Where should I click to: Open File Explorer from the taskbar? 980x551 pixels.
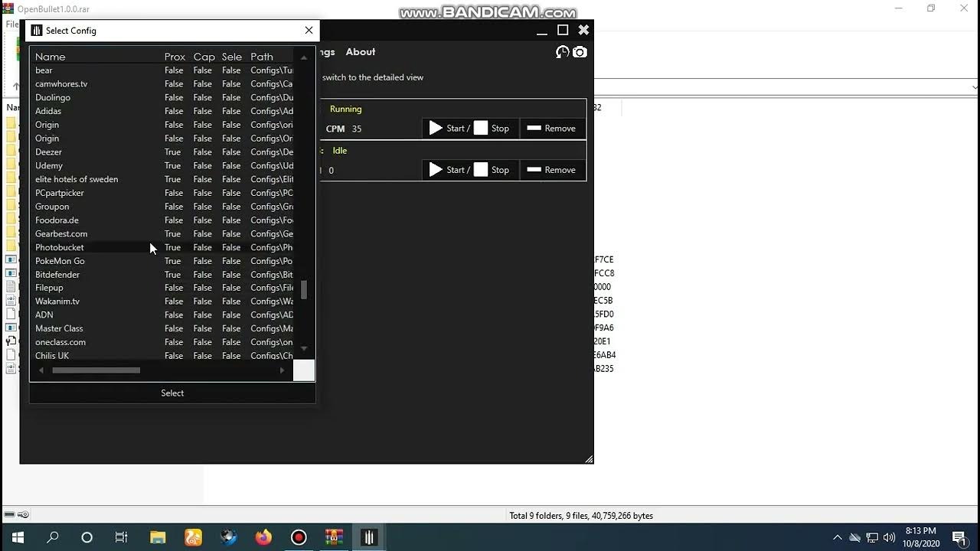click(x=158, y=537)
